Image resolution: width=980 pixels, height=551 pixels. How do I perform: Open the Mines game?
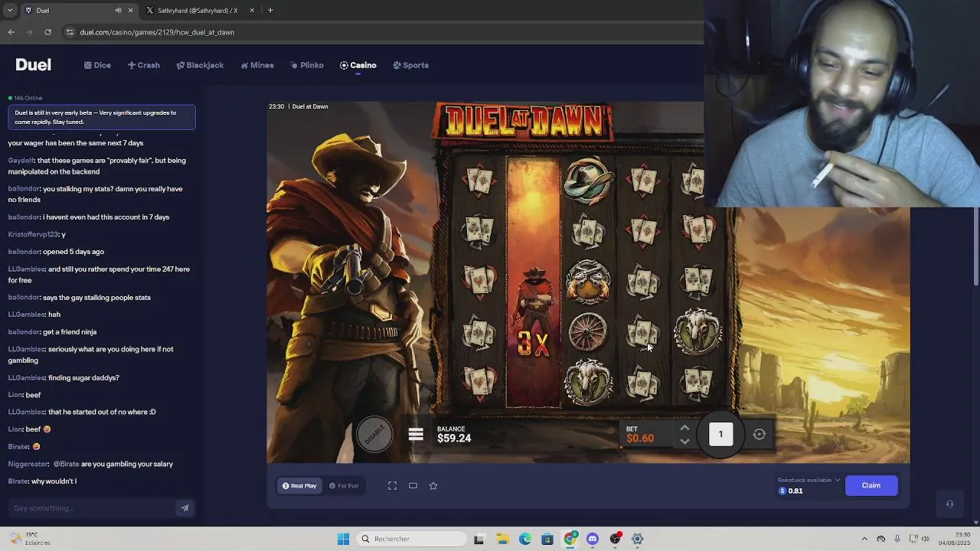256,65
